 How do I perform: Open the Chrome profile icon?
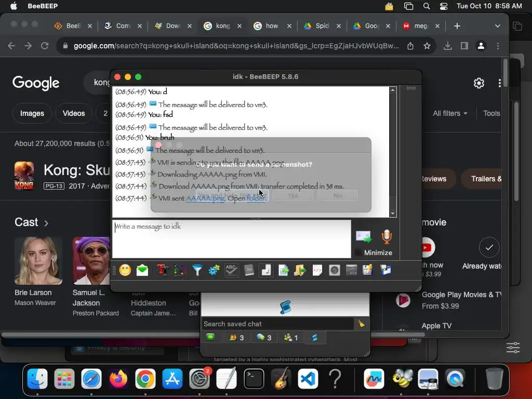click(481, 46)
